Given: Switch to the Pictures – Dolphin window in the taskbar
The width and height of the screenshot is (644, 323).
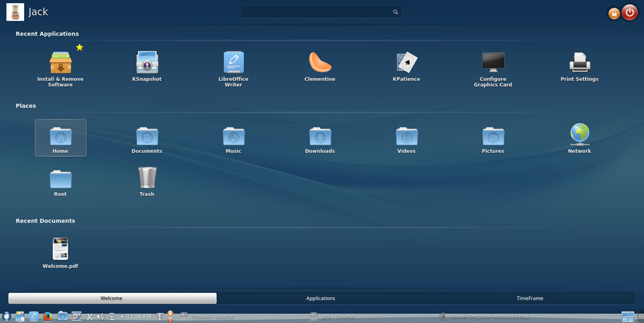Looking at the screenshot, I should point(208,317).
